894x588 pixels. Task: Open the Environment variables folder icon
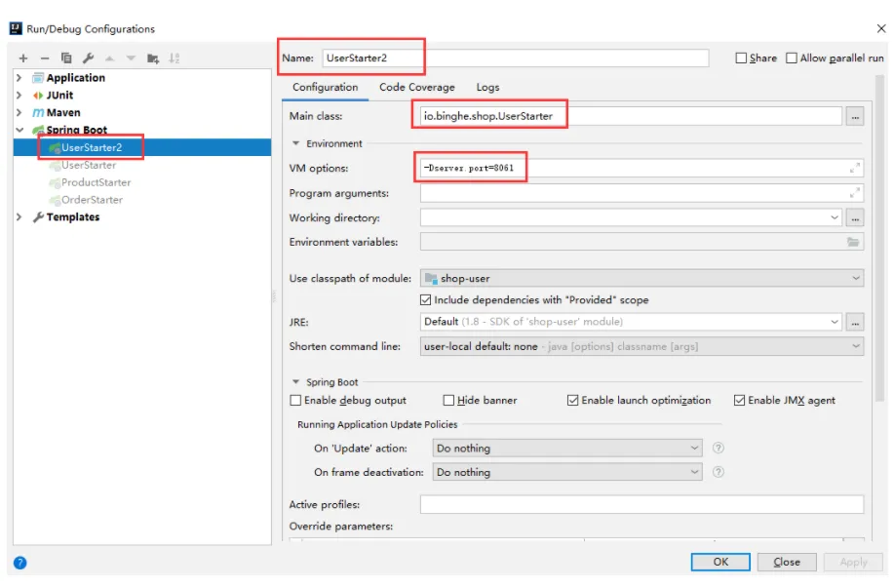pos(853,242)
